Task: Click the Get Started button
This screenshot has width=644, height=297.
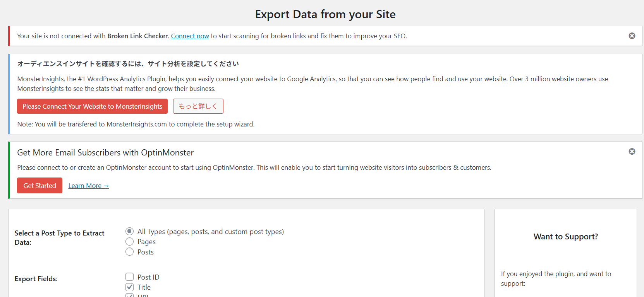Action: (x=39, y=186)
